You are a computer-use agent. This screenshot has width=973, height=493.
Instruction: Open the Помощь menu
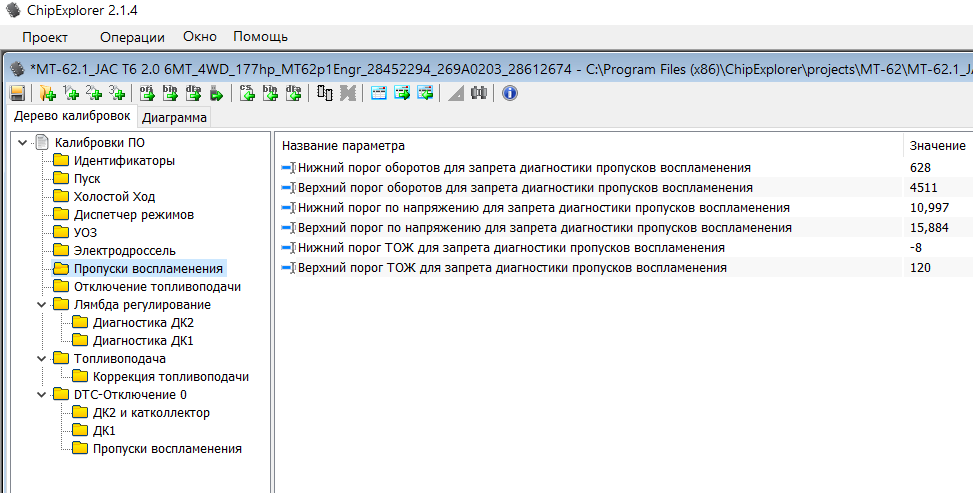click(x=260, y=37)
